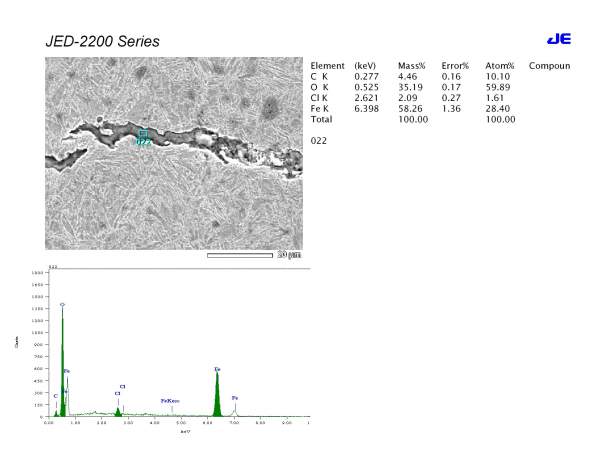Click the 022 label below the table
This screenshot has height=463, width=600.
click(319, 141)
